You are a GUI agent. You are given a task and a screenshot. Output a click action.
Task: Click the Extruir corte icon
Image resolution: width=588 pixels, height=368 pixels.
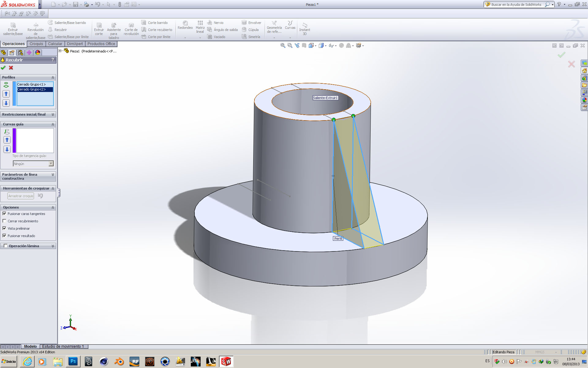pyautogui.click(x=99, y=25)
